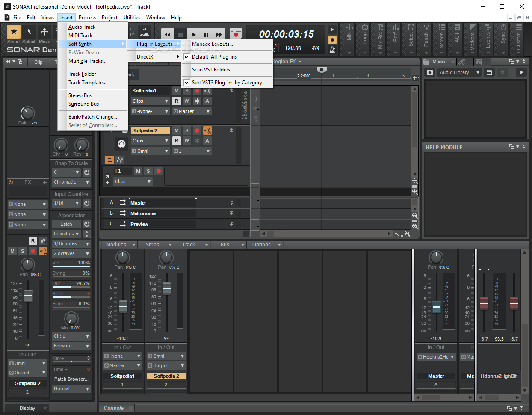This screenshot has width=532, height=415.
Task: Open the Loop module in control bar
Action: (x=365, y=39)
